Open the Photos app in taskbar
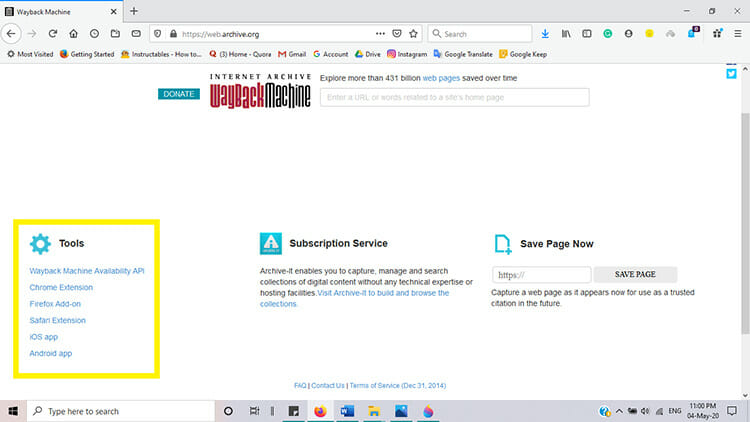Image resolution: width=750 pixels, height=422 pixels. click(x=401, y=411)
